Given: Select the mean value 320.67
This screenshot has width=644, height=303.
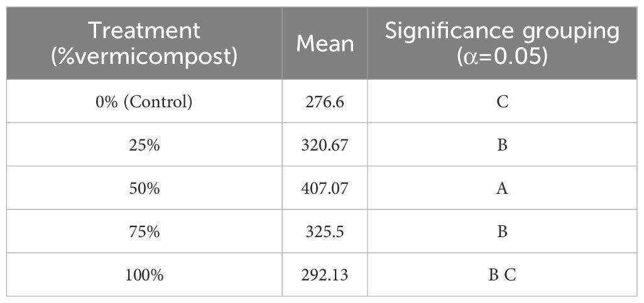Looking at the screenshot, I should [x=325, y=145].
